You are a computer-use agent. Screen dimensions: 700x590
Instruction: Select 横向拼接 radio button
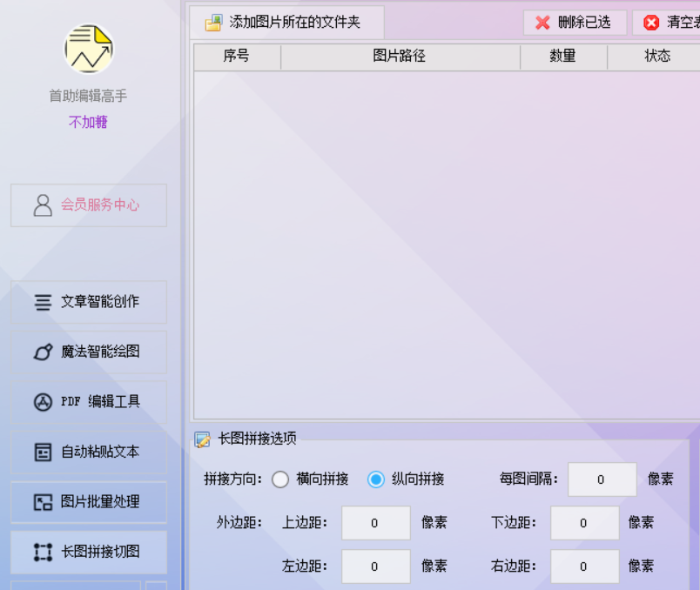(x=280, y=479)
